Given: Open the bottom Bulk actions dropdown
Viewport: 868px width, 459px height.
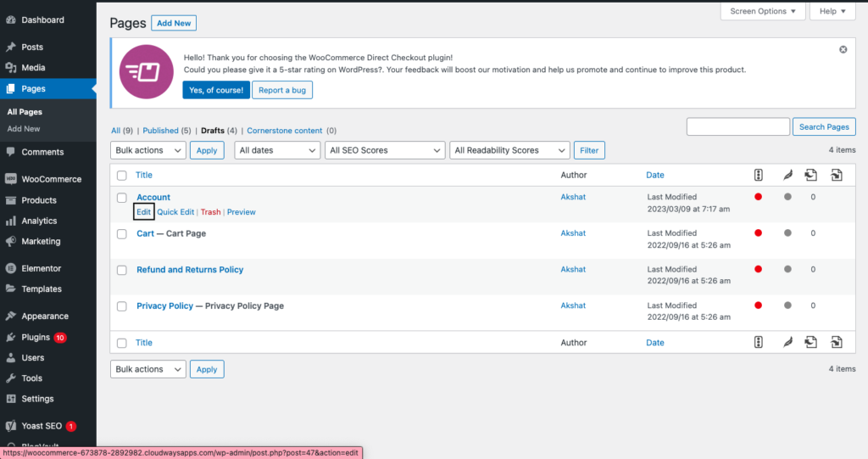Looking at the screenshot, I should [x=147, y=369].
